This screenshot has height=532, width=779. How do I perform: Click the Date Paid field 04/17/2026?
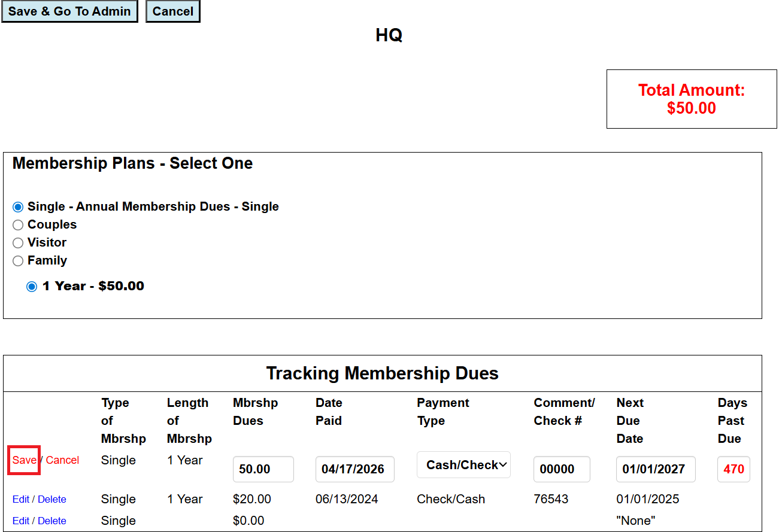pyautogui.click(x=355, y=469)
